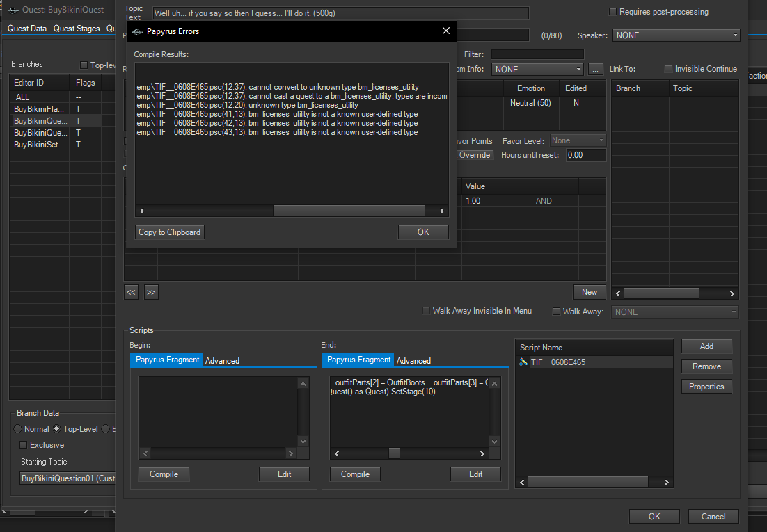Screen dimensions: 767x532
Task: Select Begin Papyrus Fragment tab
Action: (167, 360)
